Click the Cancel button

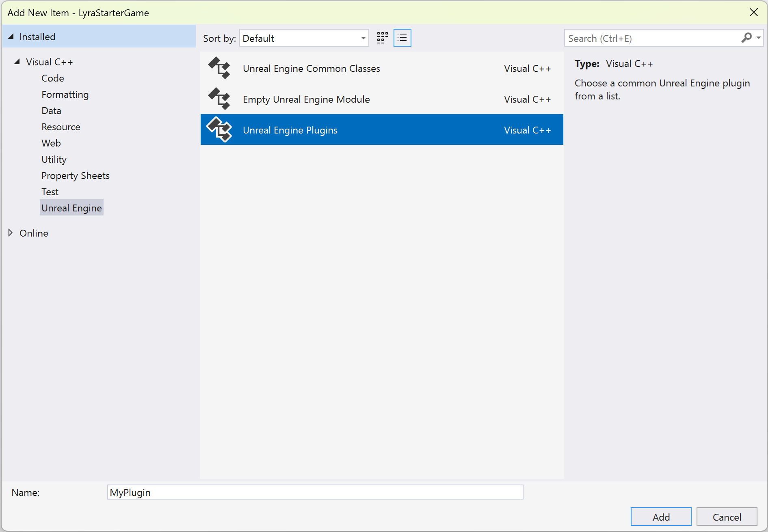point(726,517)
